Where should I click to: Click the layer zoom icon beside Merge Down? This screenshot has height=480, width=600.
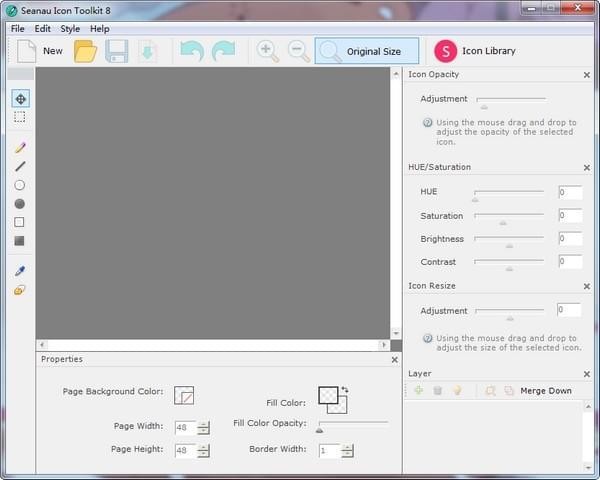490,391
